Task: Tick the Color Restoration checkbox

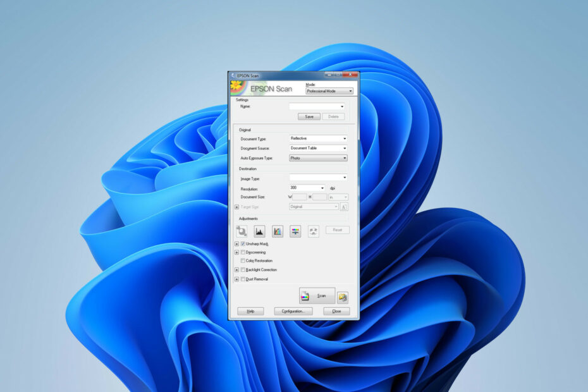Action: 243,260
